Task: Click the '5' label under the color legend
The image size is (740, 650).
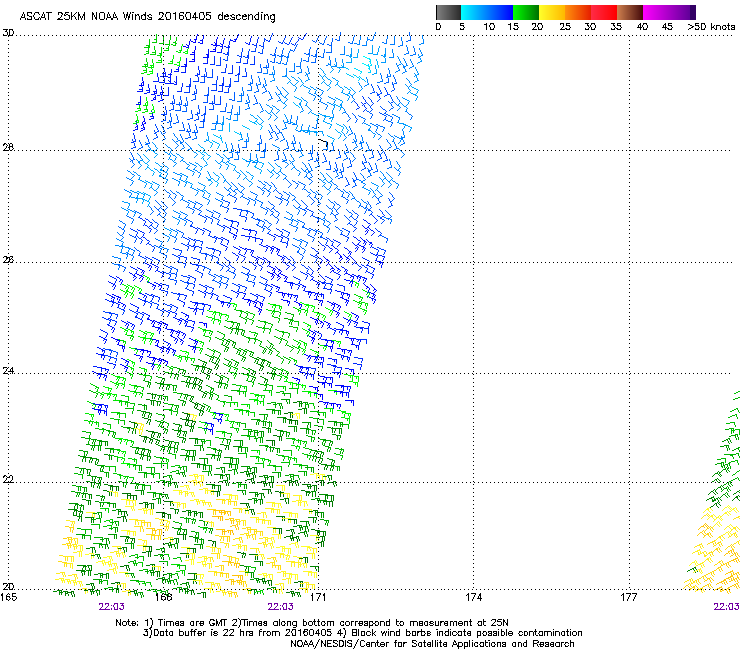Action: click(462, 27)
